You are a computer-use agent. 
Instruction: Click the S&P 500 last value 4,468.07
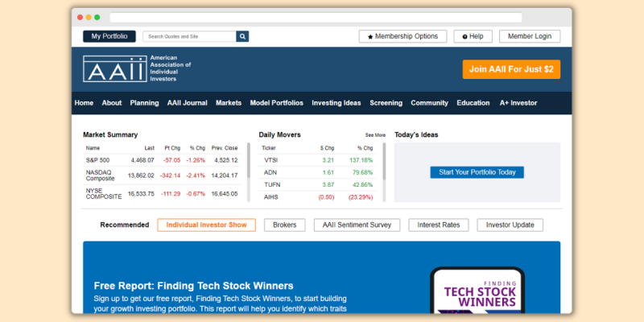point(142,160)
